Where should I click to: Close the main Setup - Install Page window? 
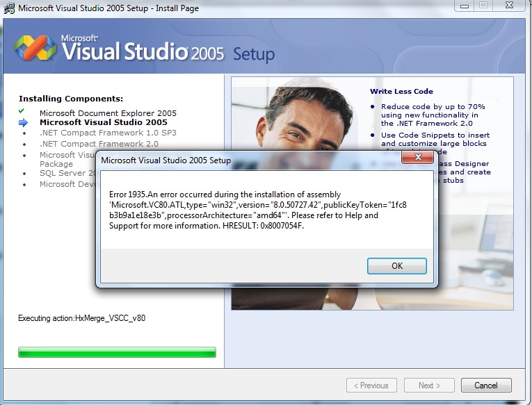509,5
